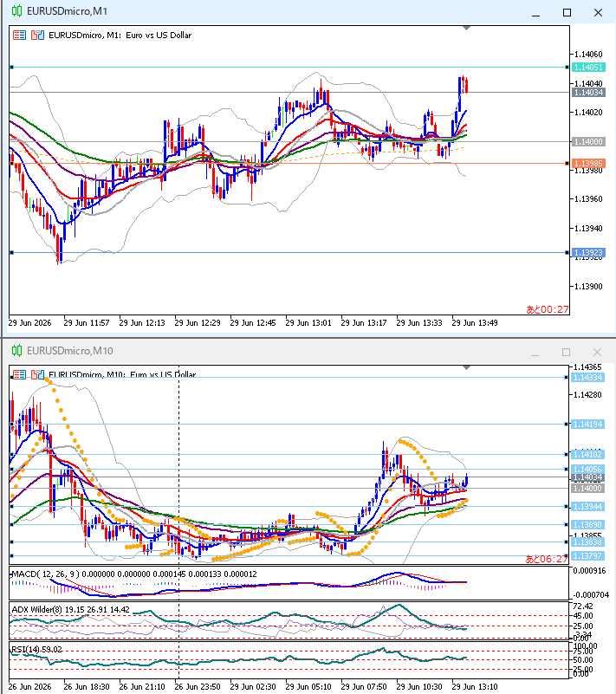Image resolution: width=616 pixels, height=694 pixels.
Task: Click the 29 Jun 13:33 time label
Action: pyautogui.click(x=419, y=323)
